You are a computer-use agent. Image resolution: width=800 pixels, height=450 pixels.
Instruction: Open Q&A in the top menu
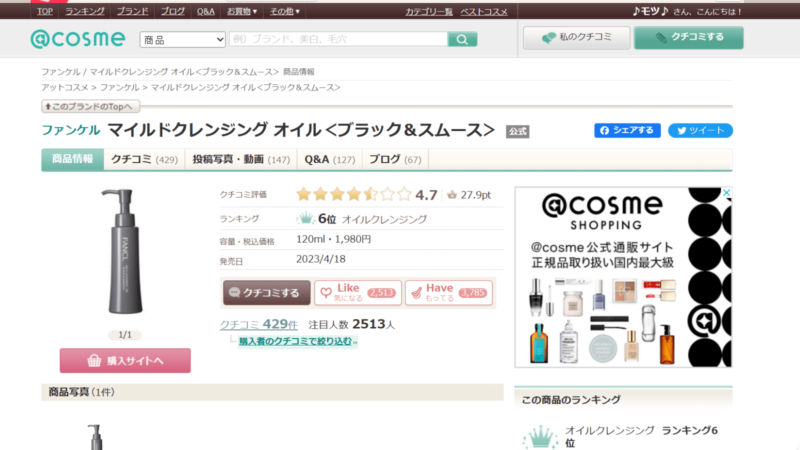click(x=206, y=11)
